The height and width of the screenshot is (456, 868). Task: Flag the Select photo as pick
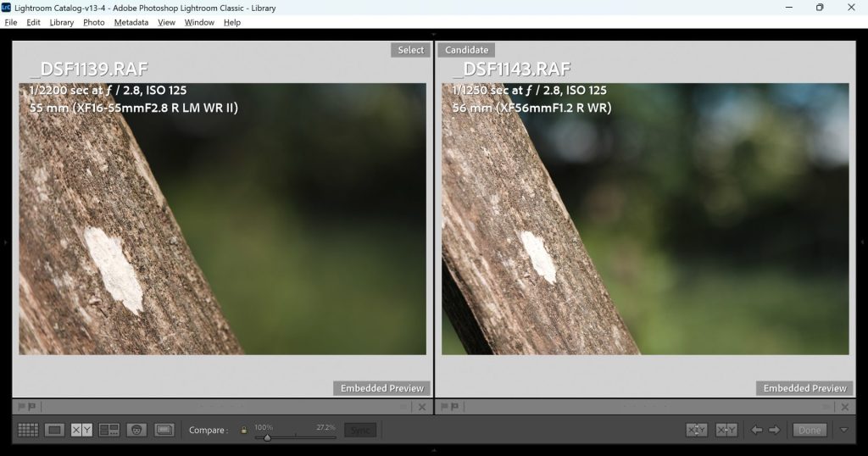[21, 407]
